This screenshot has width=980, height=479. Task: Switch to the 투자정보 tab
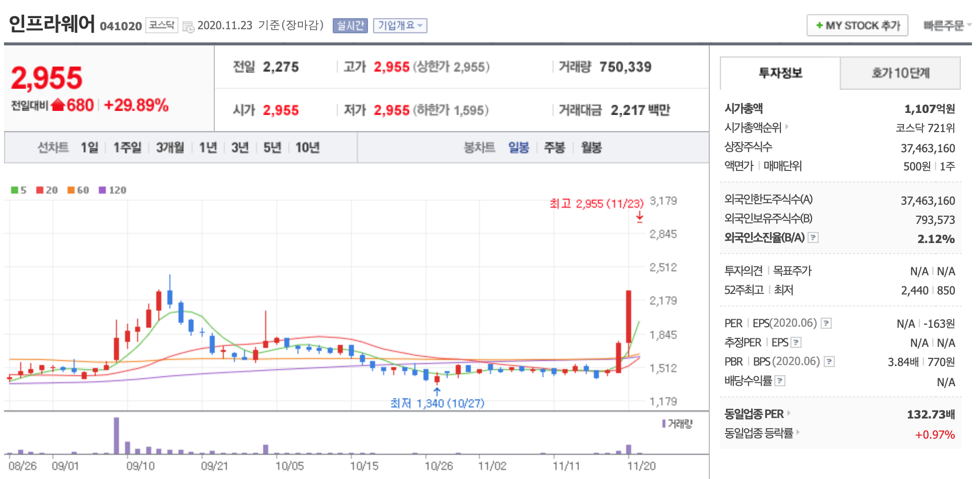pyautogui.click(x=780, y=73)
